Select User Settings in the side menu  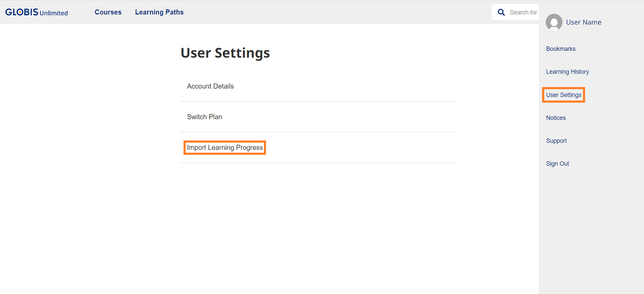point(564,95)
